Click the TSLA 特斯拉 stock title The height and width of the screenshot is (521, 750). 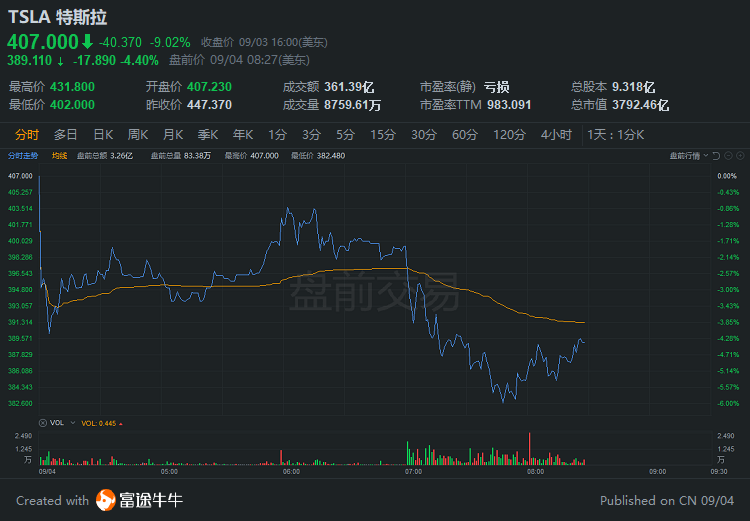click(57, 17)
